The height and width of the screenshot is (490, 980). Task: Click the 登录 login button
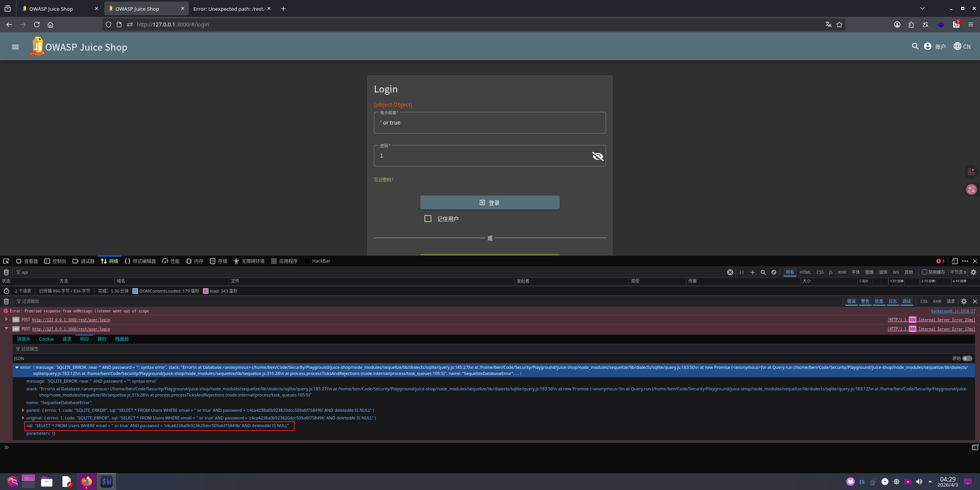pos(490,202)
